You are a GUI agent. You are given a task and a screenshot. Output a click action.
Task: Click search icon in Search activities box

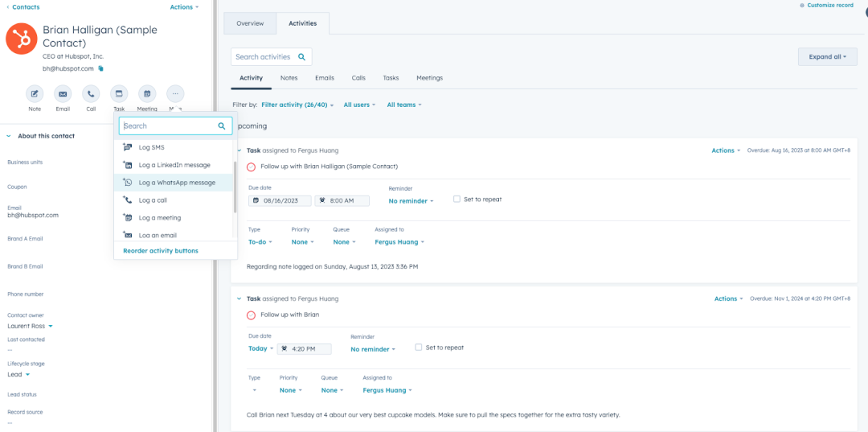pos(302,57)
